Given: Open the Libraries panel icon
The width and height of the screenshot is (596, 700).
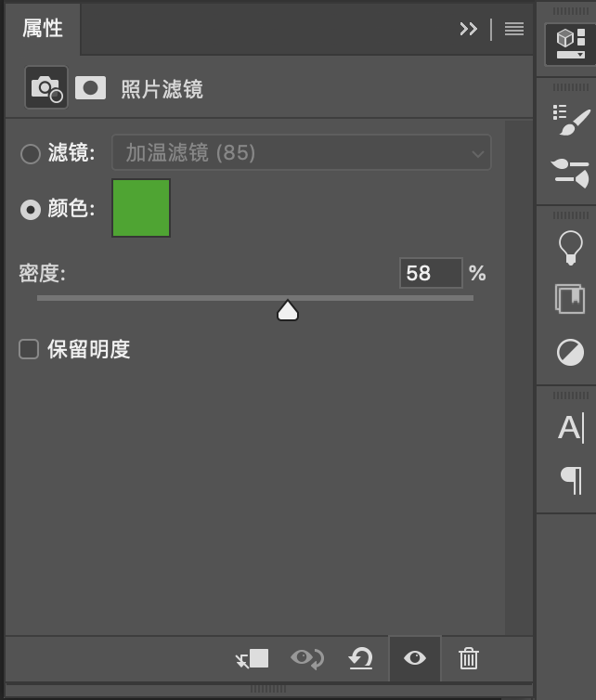Looking at the screenshot, I should click(x=570, y=299).
